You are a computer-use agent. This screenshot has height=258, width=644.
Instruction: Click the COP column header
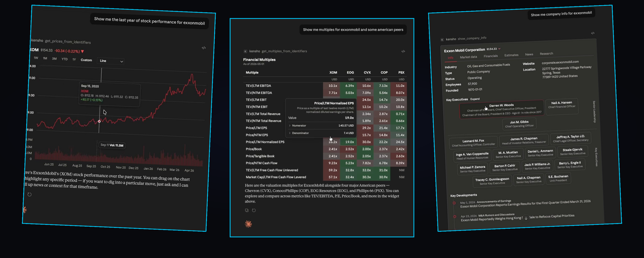point(384,73)
